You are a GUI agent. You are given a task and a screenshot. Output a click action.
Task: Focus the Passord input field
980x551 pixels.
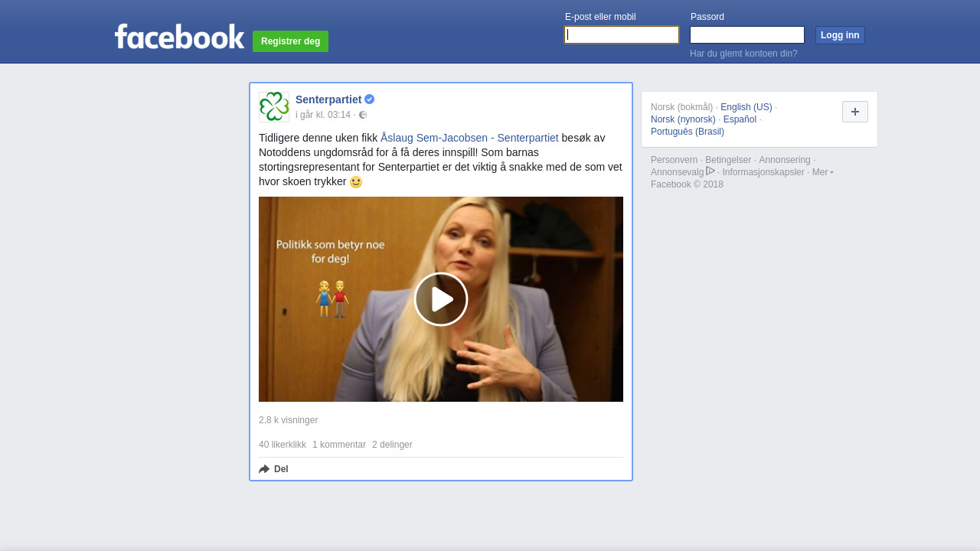(747, 35)
